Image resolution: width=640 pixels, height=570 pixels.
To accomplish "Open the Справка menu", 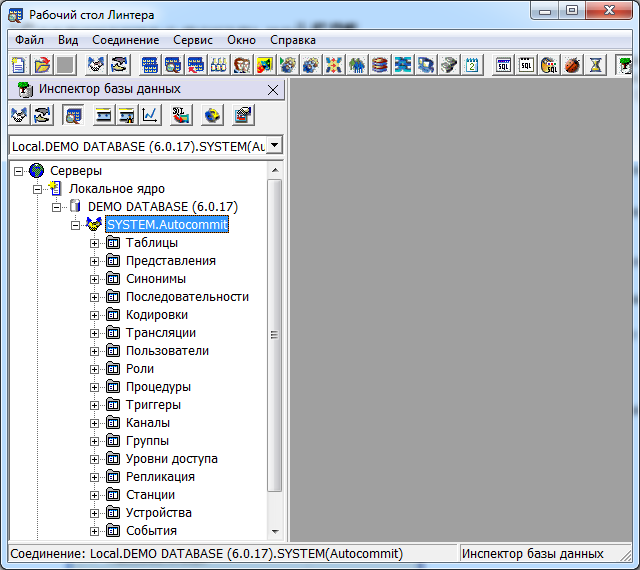I will point(293,40).
